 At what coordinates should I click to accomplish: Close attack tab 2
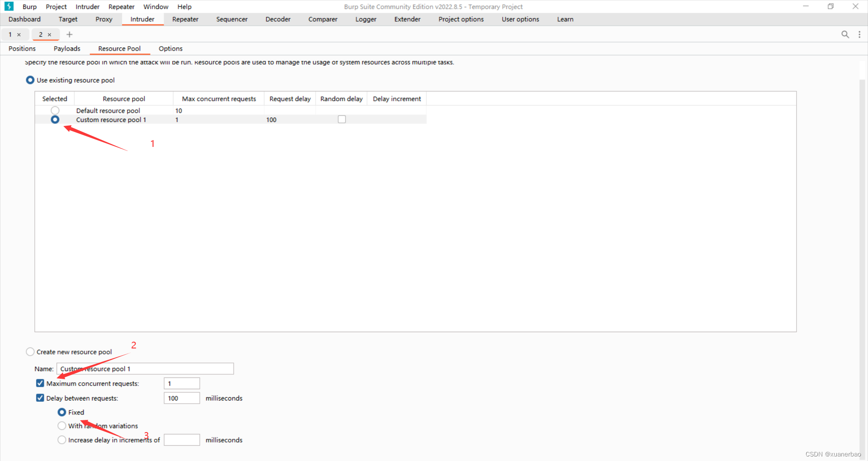pos(50,34)
